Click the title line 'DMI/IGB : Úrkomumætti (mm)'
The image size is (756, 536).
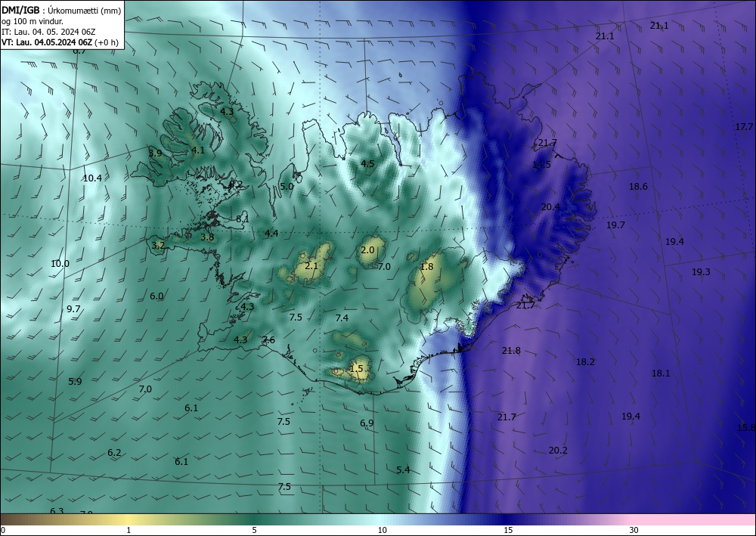coord(60,11)
